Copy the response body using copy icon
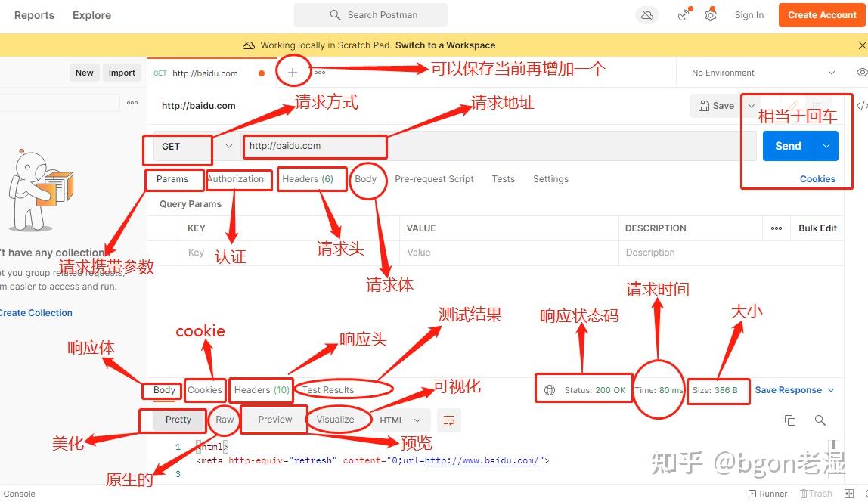 click(790, 420)
